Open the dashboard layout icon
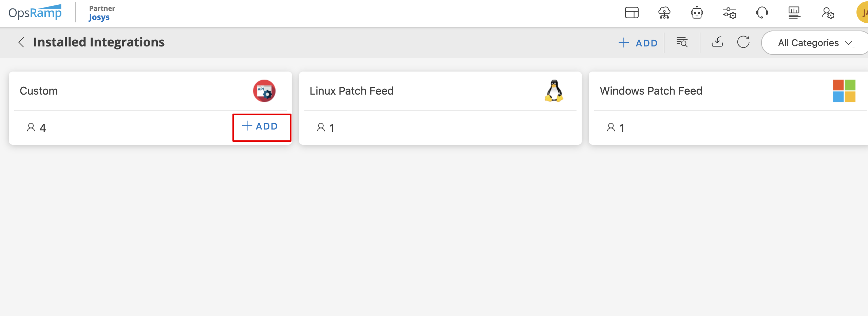The width and height of the screenshot is (868, 316). click(631, 13)
